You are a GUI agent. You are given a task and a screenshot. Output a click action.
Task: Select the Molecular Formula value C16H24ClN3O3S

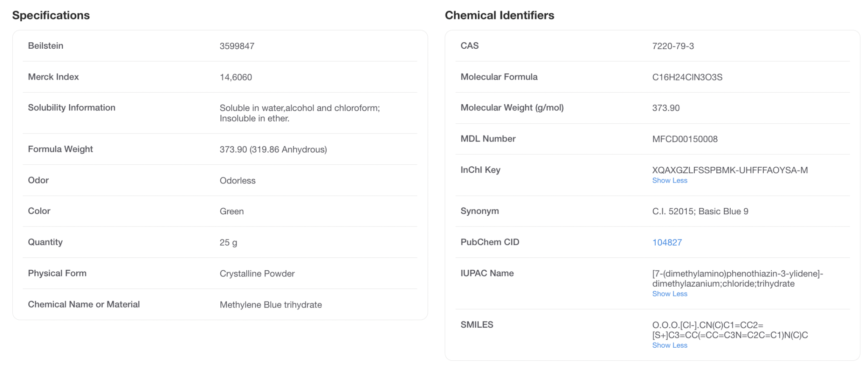[x=687, y=77]
